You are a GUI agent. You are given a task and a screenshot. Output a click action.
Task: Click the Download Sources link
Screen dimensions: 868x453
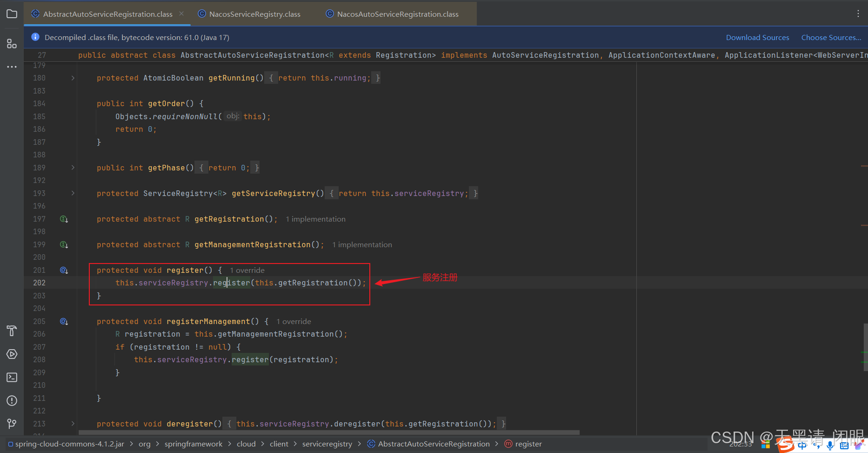tap(757, 37)
